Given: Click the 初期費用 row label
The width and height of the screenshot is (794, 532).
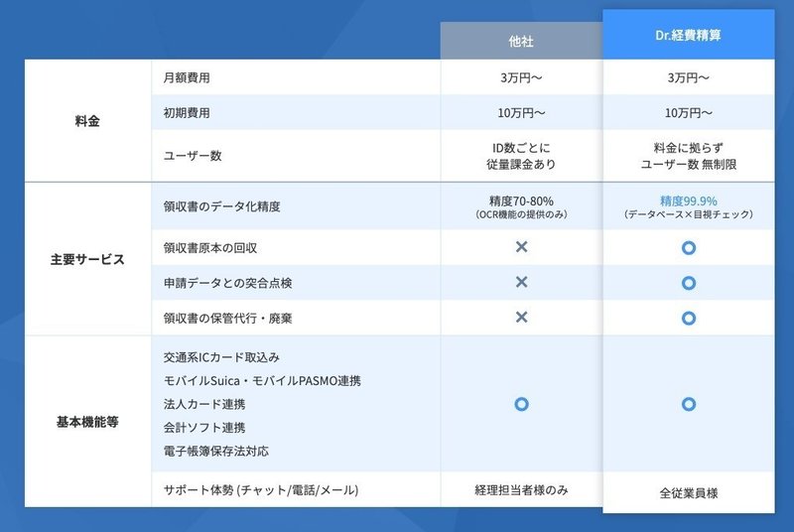Looking at the screenshot, I should 187,112.
